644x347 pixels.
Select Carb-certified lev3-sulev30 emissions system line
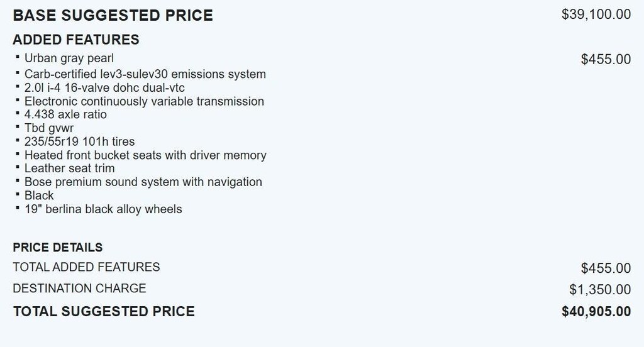click(x=145, y=74)
